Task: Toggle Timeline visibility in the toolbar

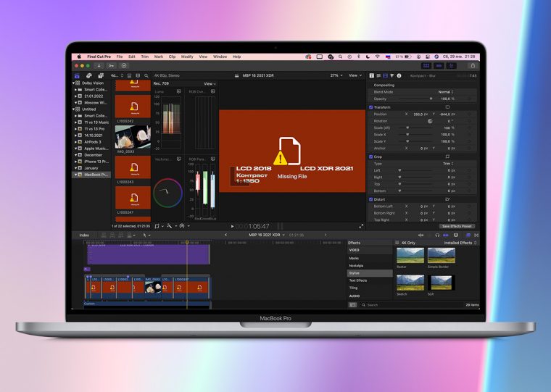Action: 439,66
